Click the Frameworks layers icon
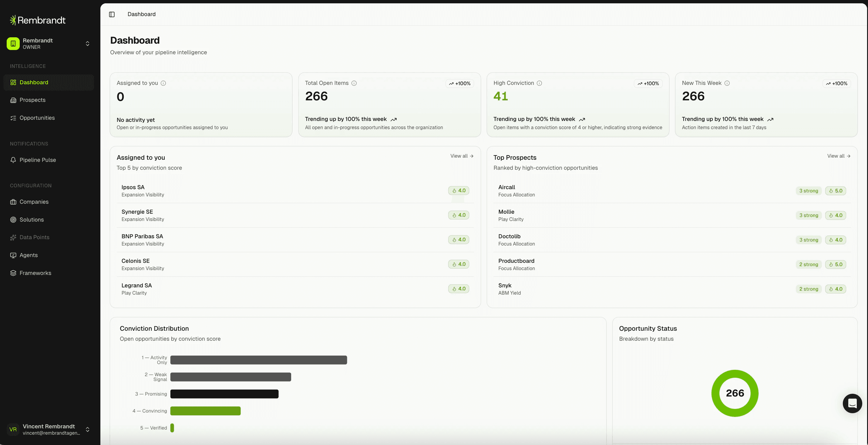The image size is (868, 445). point(13,273)
